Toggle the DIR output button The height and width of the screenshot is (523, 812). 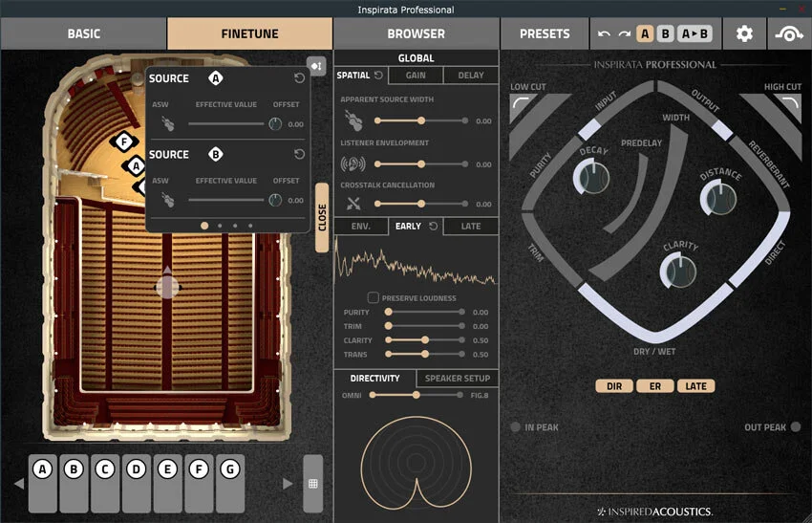point(614,386)
